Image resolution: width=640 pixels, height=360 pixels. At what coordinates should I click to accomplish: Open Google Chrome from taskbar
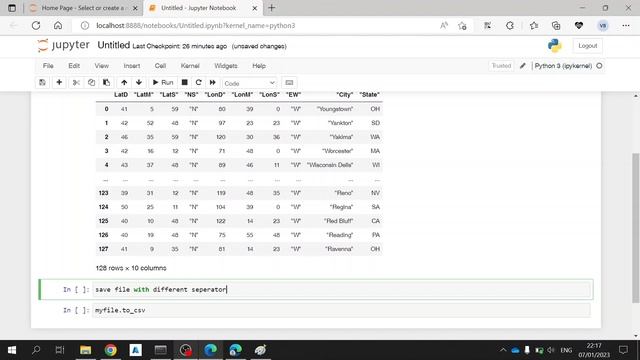coord(110,350)
